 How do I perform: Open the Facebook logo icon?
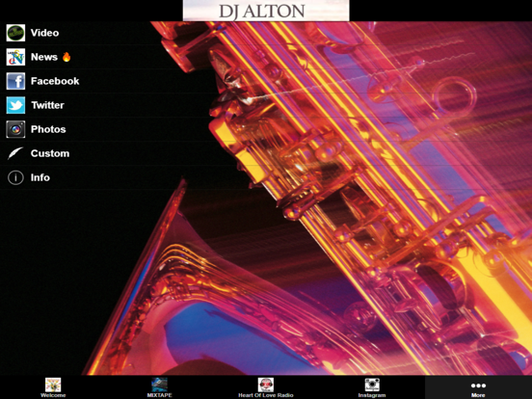15,81
